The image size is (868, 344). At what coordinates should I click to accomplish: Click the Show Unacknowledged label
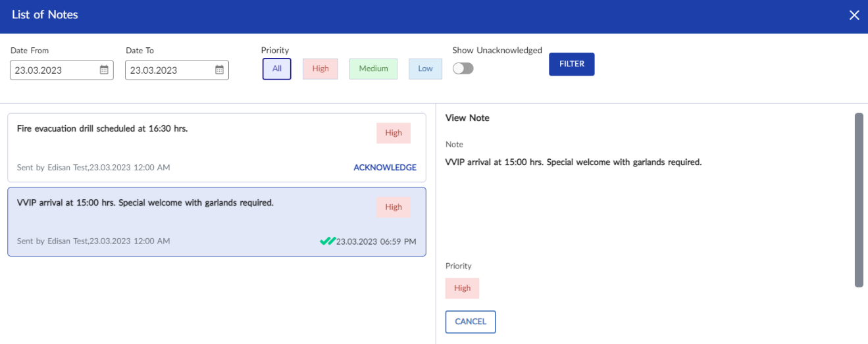[x=498, y=50]
